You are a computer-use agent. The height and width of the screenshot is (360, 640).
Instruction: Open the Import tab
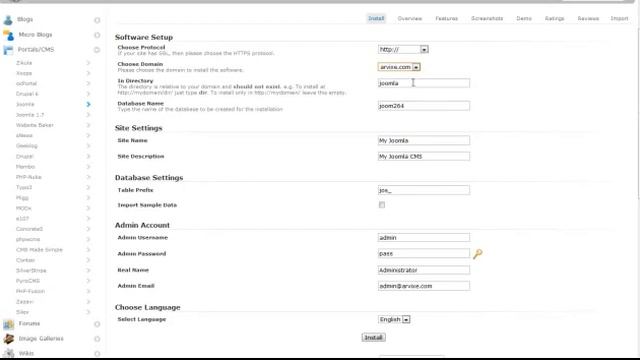619,18
